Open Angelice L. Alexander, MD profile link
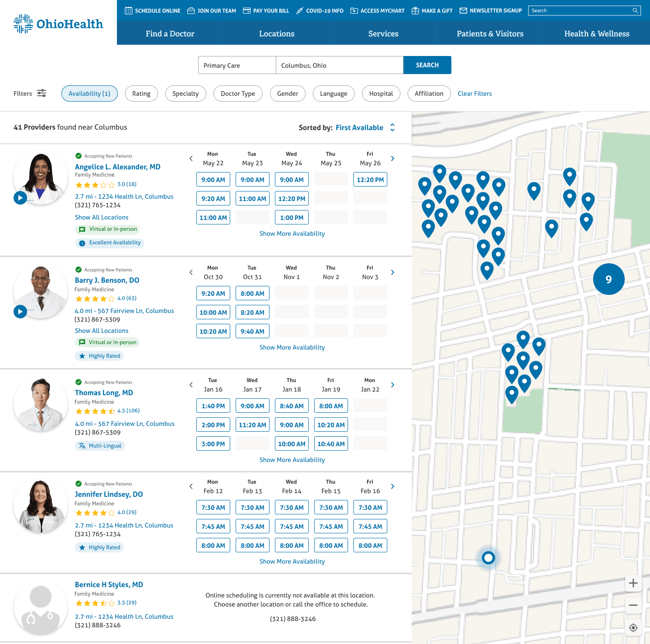 pos(118,167)
